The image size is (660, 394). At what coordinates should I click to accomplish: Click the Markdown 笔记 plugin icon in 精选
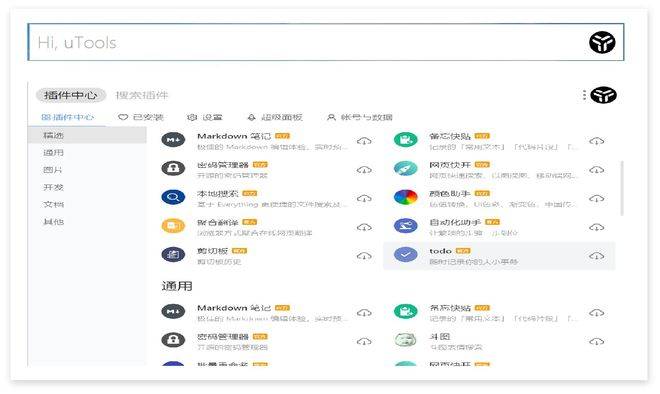(x=173, y=139)
